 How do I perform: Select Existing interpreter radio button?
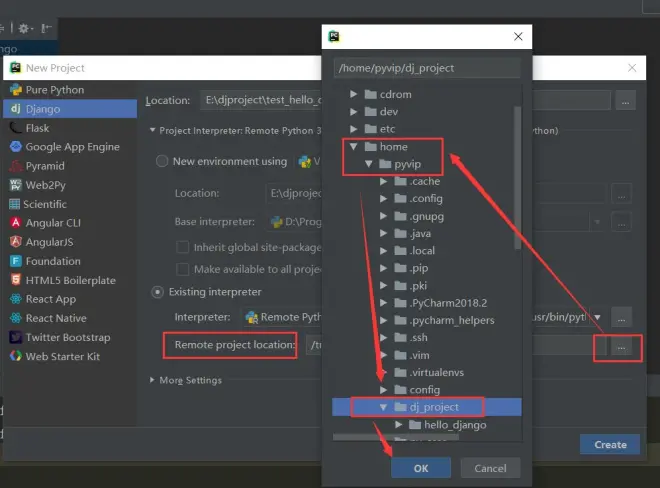point(157,292)
